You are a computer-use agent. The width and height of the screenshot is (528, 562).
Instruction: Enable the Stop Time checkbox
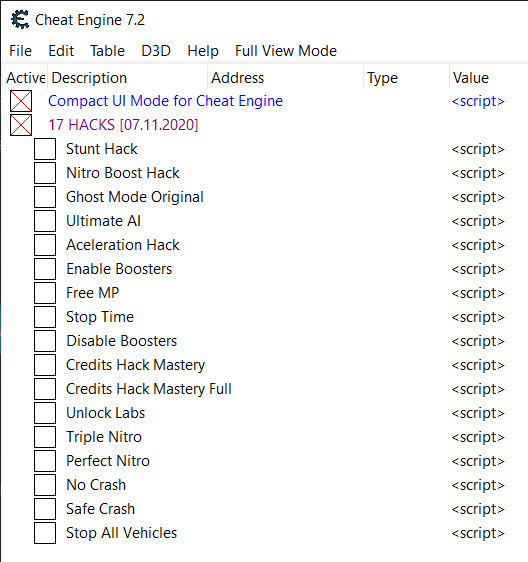[x=45, y=317]
